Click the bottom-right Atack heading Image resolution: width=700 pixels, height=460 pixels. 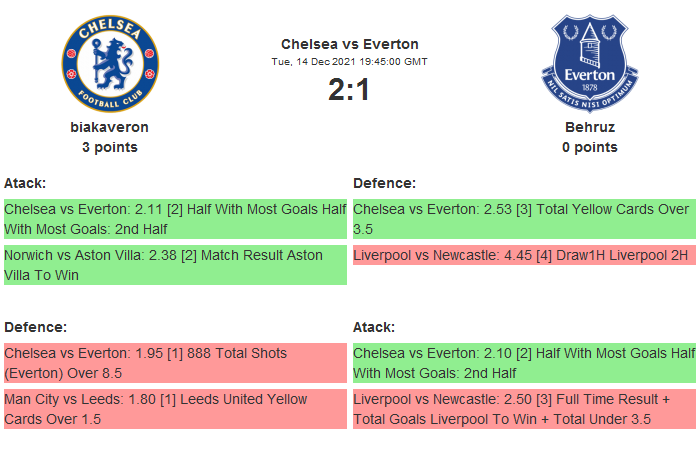[374, 327]
